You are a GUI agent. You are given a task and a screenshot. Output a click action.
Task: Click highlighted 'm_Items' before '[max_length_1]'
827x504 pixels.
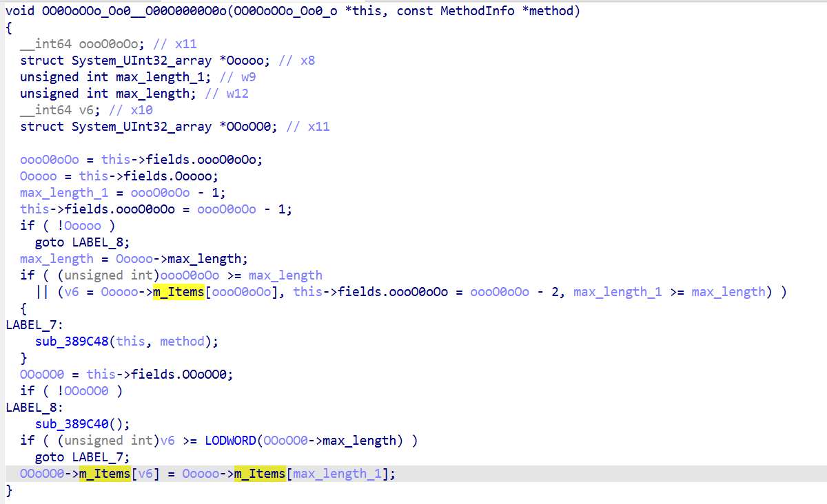pos(260,474)
